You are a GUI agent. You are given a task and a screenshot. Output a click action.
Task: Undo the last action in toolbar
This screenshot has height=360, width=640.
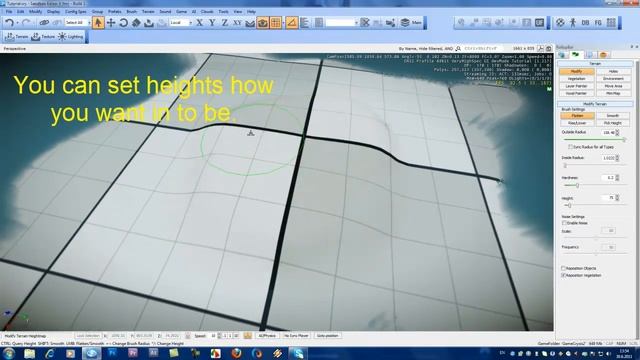(9, 23)
